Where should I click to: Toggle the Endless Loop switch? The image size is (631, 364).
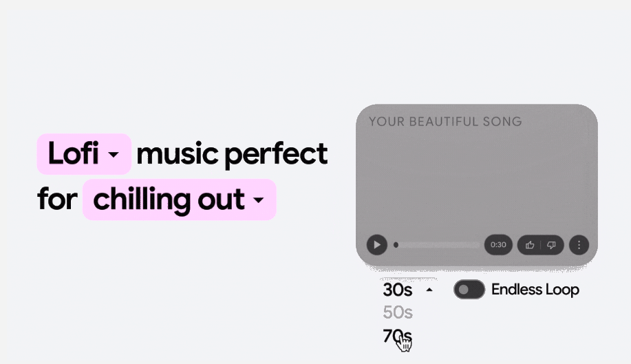tap(469, 290)
